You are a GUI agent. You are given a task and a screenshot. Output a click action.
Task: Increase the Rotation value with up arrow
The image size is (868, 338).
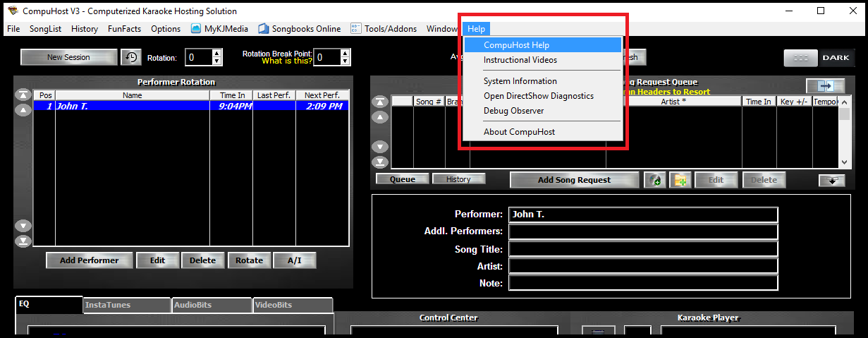[x=216, y=54]
